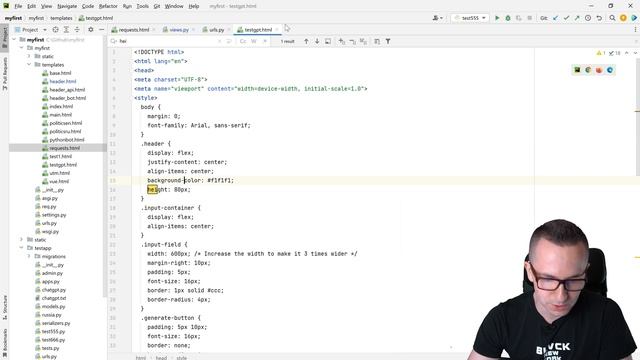Open Project tool window sidebar button
The image size is (640, 360).
click(4, 37)
